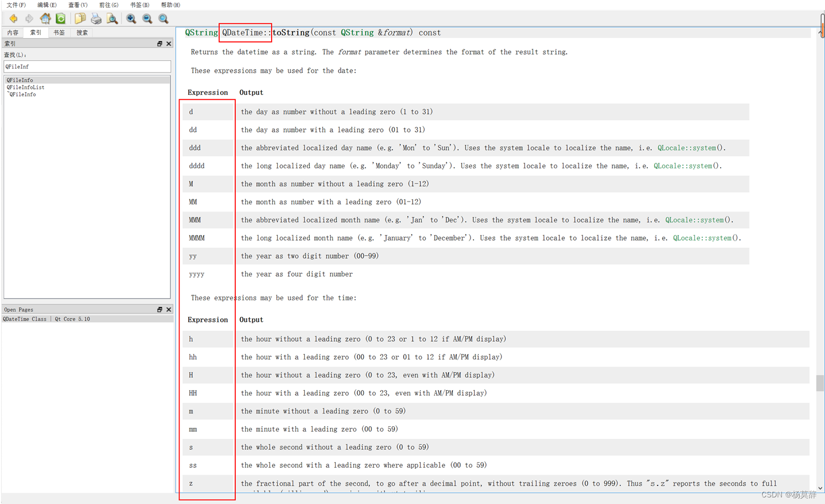Click the second Output column header
Screen dimensions: 825x504
(251, 320)
